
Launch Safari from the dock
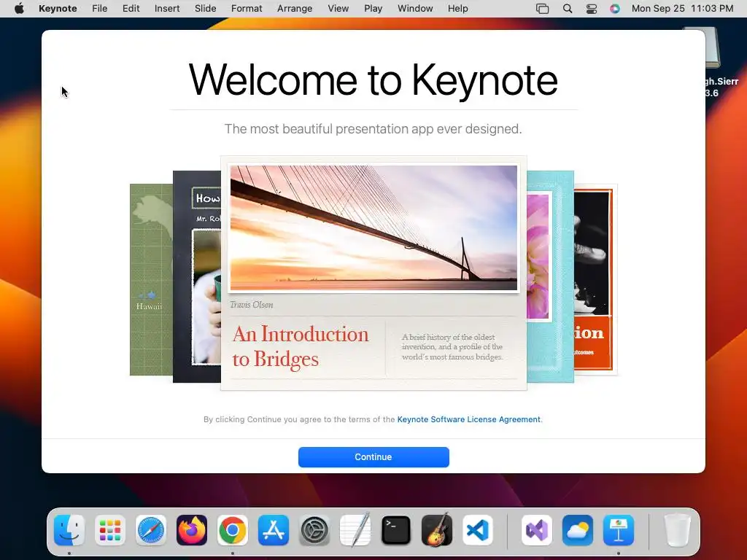click(x=151, y=530)
